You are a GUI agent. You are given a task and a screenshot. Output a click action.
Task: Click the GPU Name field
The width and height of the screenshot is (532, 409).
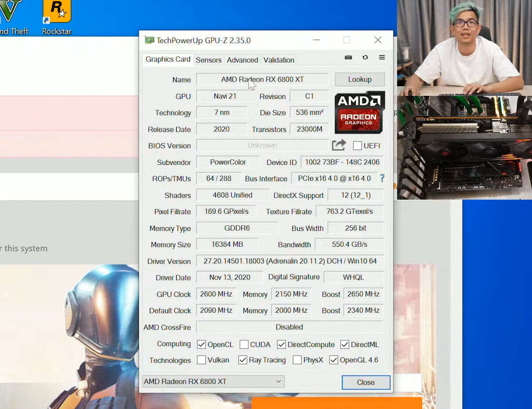pyautogui.click(x=262, y=80)
